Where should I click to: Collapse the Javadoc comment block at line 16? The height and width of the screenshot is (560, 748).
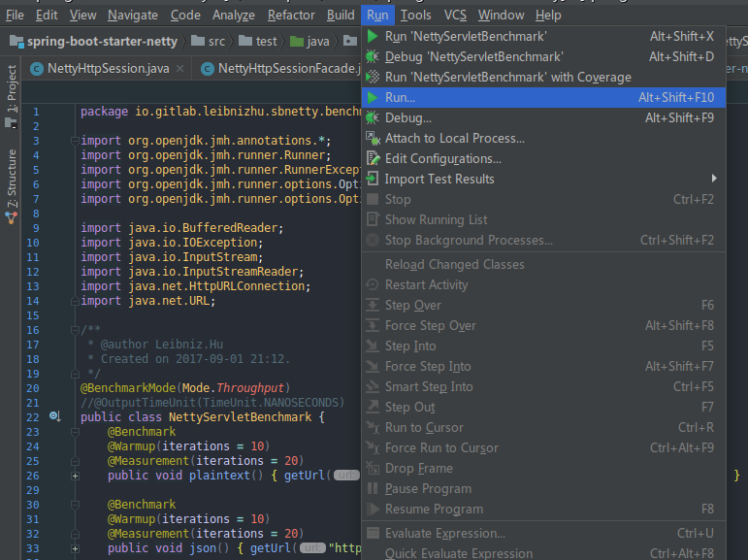[75, 330]
